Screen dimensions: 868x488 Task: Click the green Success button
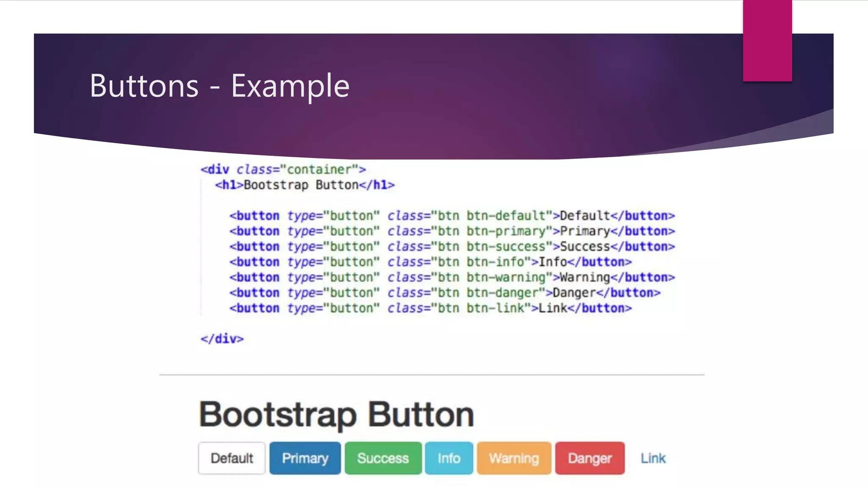[x=383, y=458]
